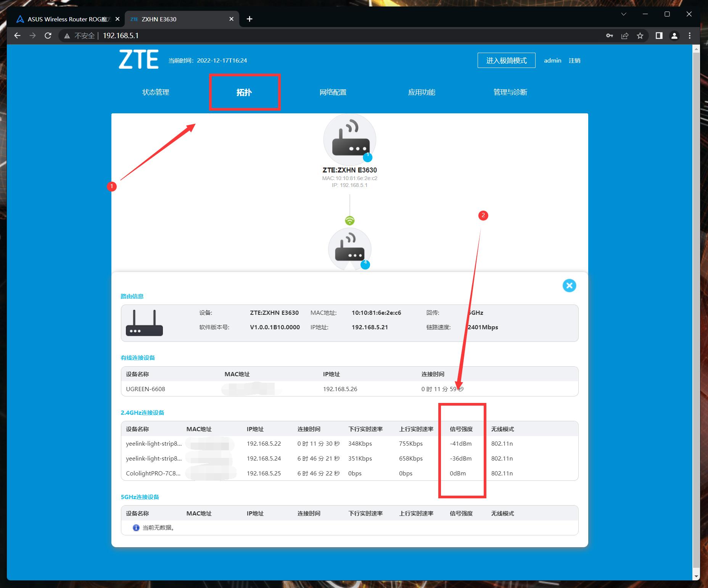Screen dimensions: 708x588
Task: Click IP address 192.168.5.25
Action: (264, 474)
